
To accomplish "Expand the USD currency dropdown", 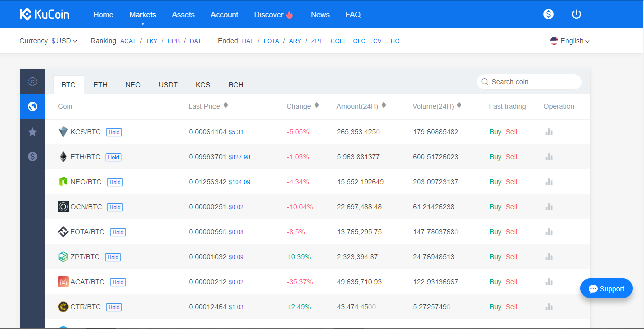I will click(x=64, y=41).
